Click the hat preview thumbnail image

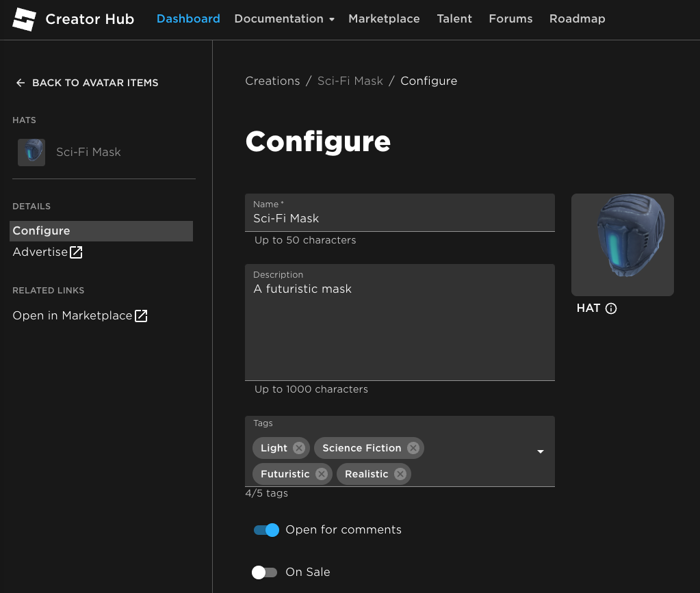pyautogui.click(x=622, y=244)
